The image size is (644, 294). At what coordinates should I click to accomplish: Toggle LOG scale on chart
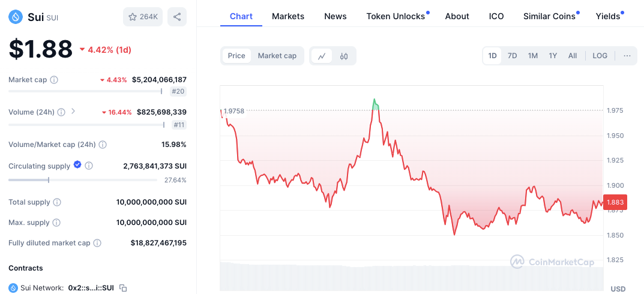[x=600, y=56]
